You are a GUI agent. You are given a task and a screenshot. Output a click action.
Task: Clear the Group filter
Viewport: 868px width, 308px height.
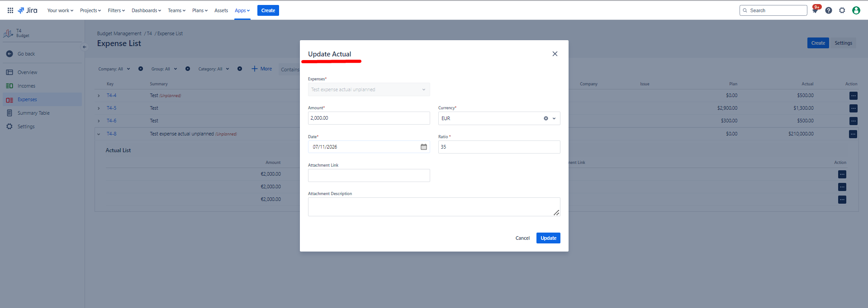click(188, 69)
